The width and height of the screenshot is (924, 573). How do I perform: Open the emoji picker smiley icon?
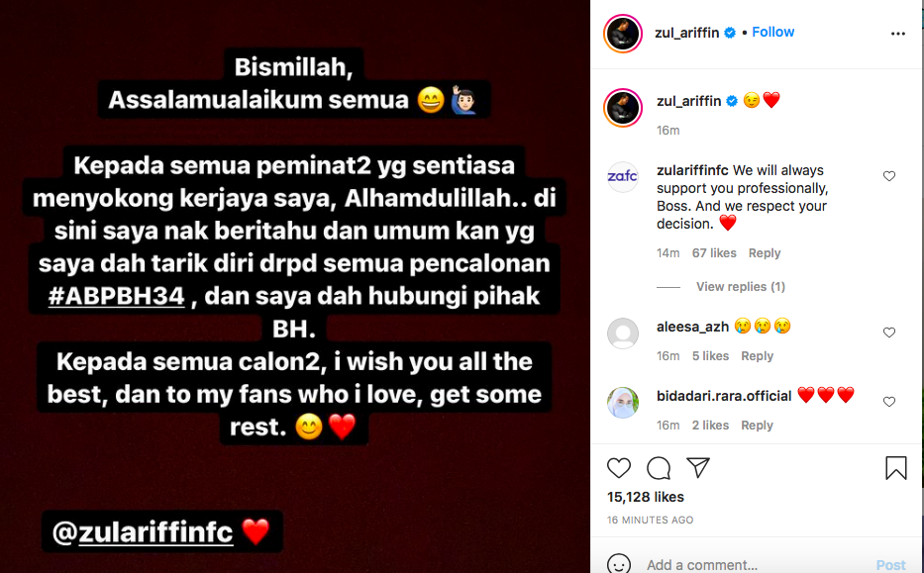[x=619, y=564]
